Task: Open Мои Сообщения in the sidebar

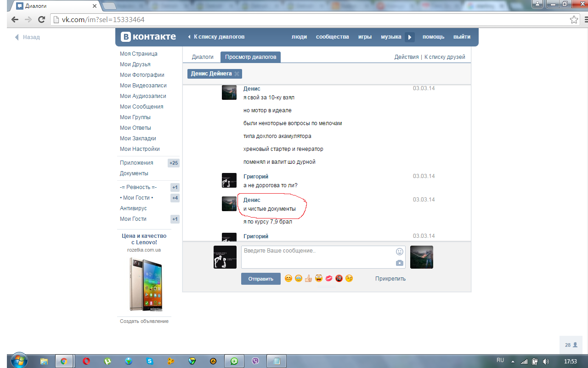Action: 141,107
